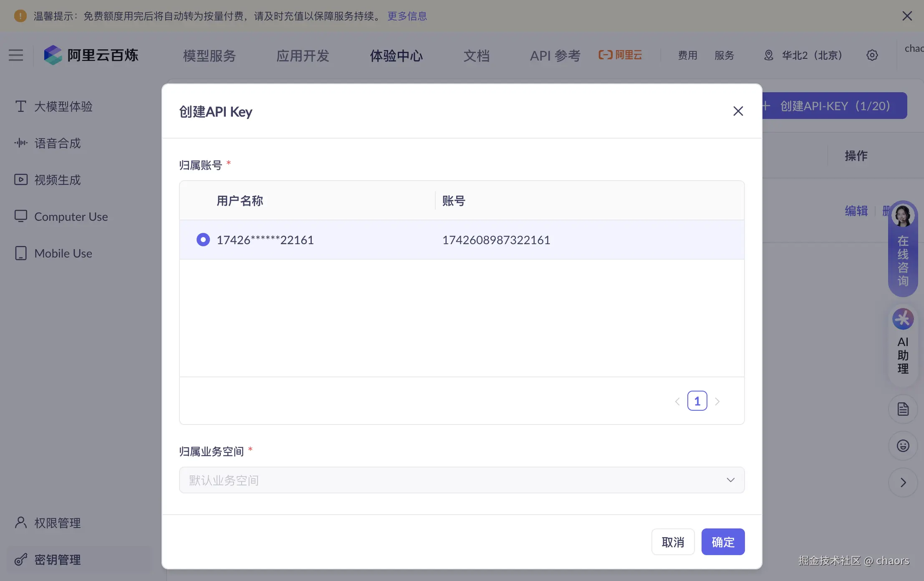Select account 17426******22161 radio button
The width and height of the screenshot is (924, 581).
click(203, 240)
